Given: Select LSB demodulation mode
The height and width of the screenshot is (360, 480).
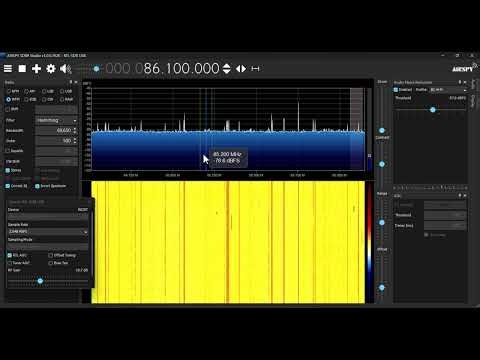Looking at the screenshot, I should (44, 91).
